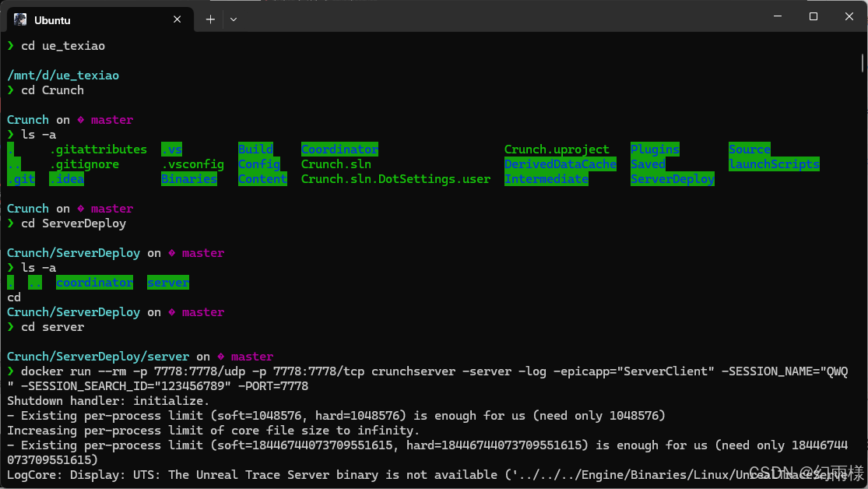This screenshot has width=868, height=489.
Task: Click the Saved folder entry
Action: coord(648,164)
